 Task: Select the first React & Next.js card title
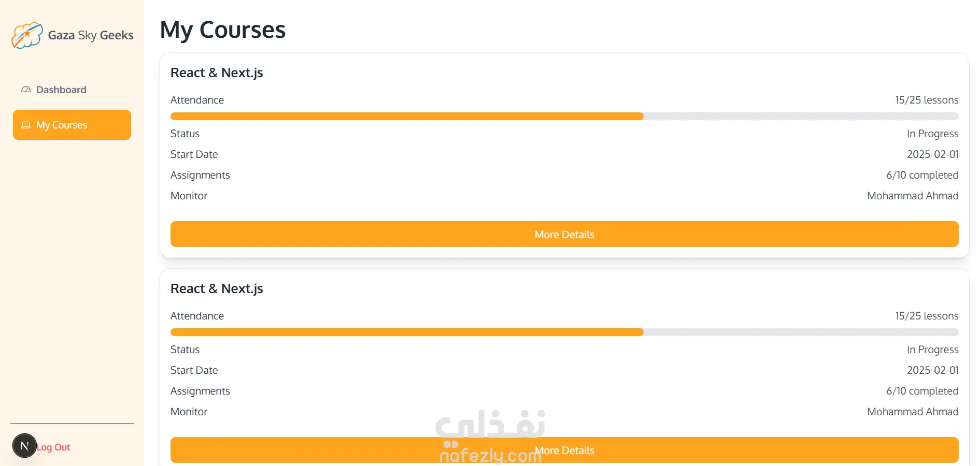pos(217,73)
